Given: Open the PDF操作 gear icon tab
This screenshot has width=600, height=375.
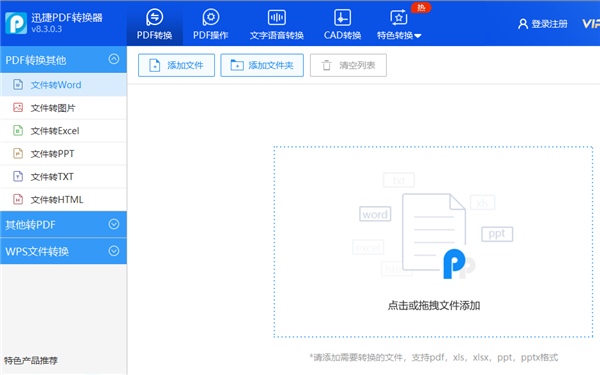Looking at the screenshot, I should point(211,17).
